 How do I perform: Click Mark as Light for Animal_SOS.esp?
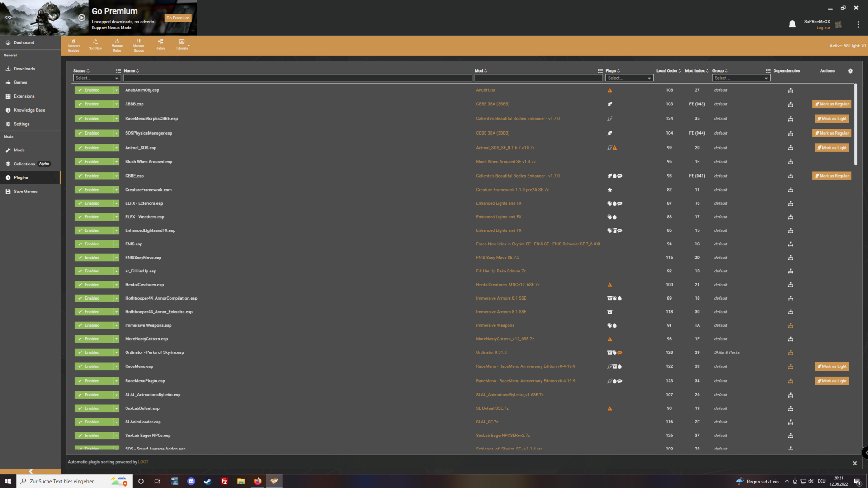(832, 148)
